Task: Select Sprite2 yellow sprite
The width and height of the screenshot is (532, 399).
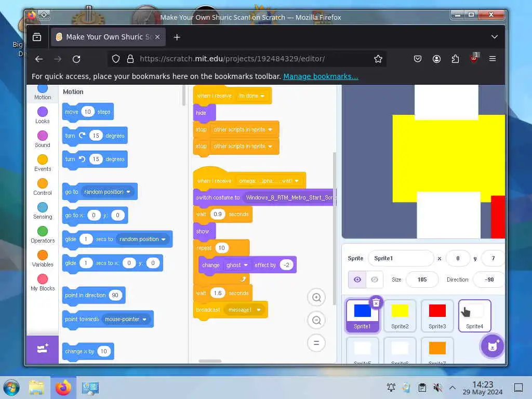Action: [x=400, y=315]
